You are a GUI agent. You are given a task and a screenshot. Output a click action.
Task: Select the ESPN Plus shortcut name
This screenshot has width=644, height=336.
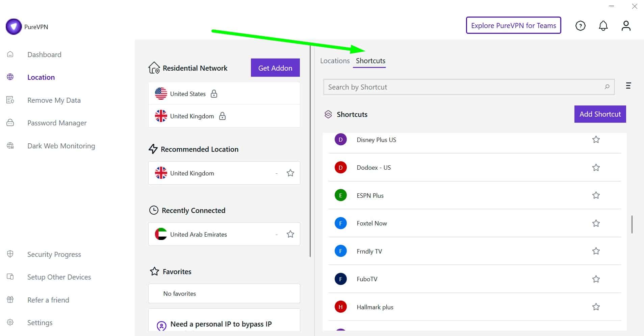tap(370, 195)
